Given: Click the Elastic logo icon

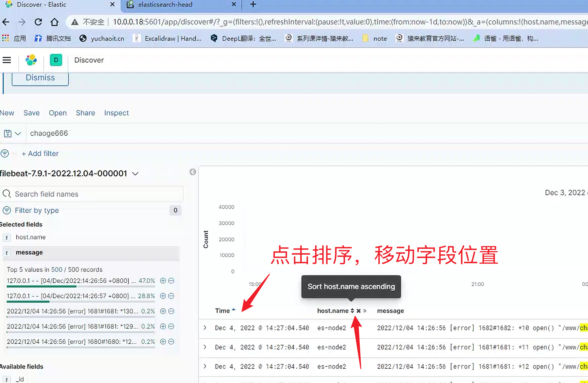Looking at the screenshot, I should click(31, 60).
